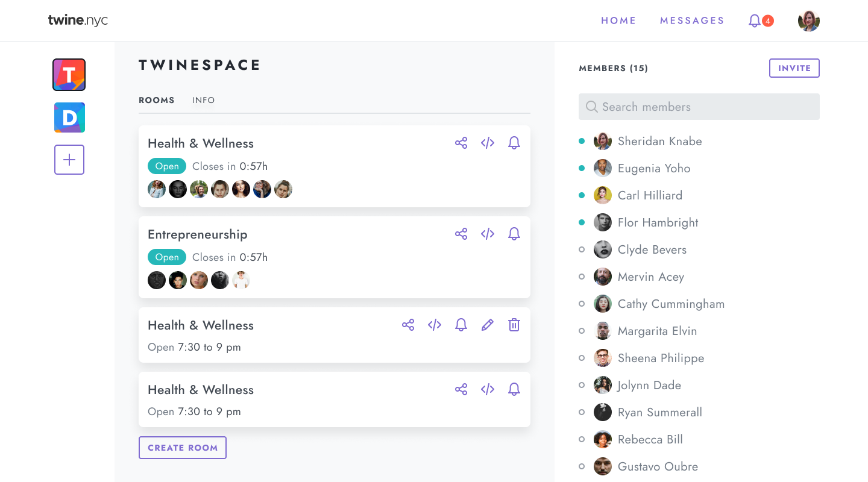The image size is (868, 482).
Task: Open the user profile avatar menu
Action: 808,21
